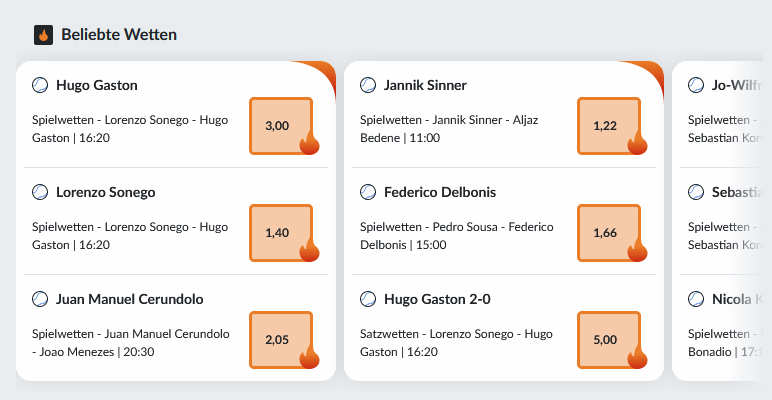The width and height of the screenshot is (772, 400).
Task: Open Satzwetten Lorenzo Sonego - Hugo Gaston match
Action: click(x=456, y=343)
